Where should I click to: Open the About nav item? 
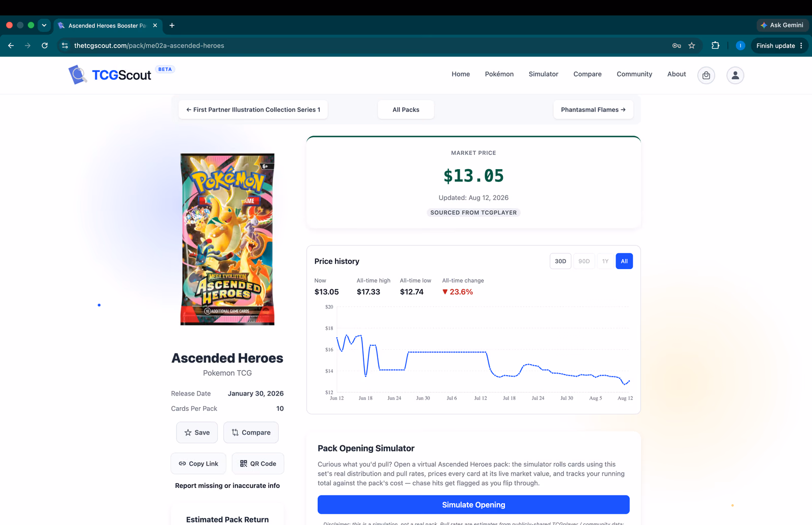(x=676, y=74)
